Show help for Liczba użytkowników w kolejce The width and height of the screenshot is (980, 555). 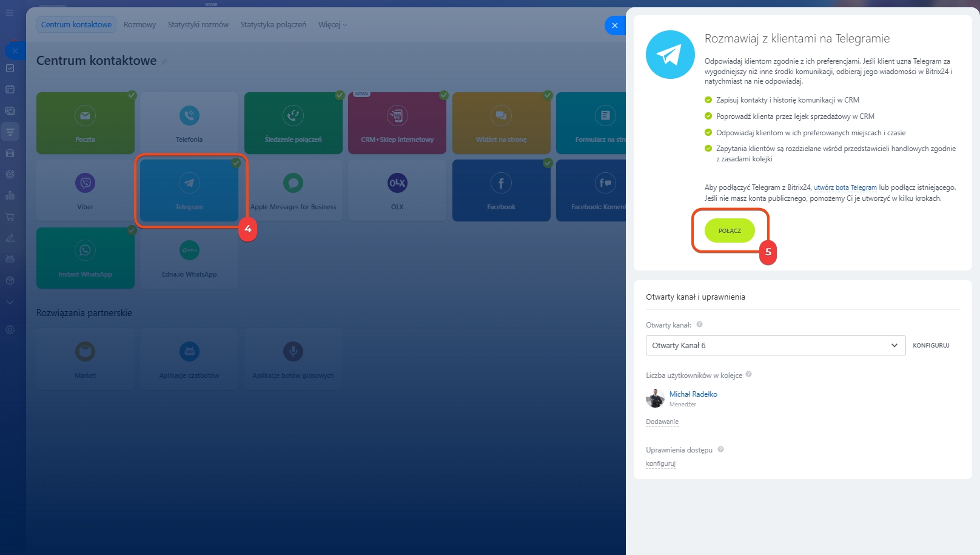[x=748, y=374]
